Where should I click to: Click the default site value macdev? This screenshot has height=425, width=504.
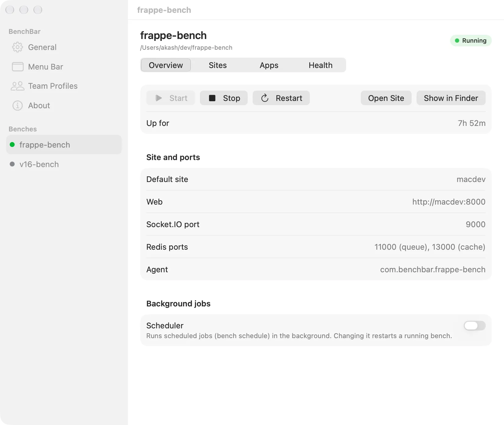tap(471, 179)
